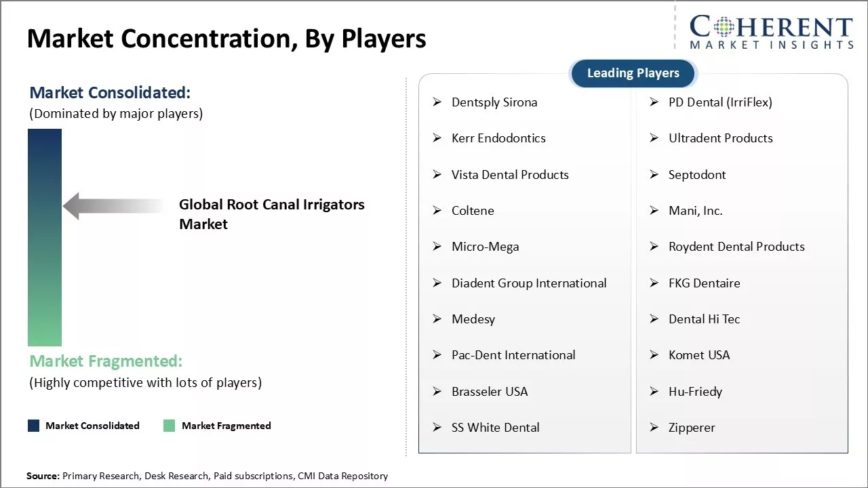Click the Market Consolidated heading
The image size is (868, 488).
pos(110,93)
